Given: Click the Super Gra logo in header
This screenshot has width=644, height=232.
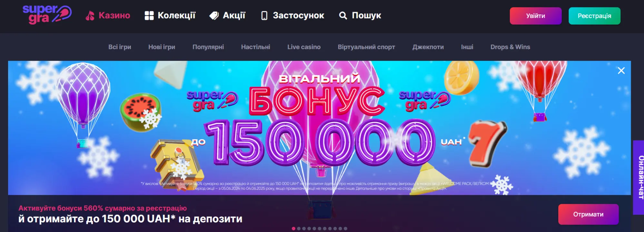Looking at the screenshot, I should (x=47, y=15).
